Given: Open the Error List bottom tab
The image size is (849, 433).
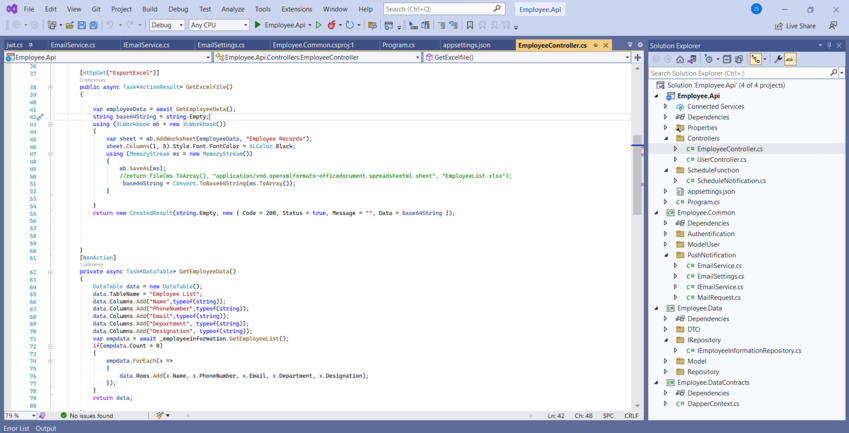Looking at the screenshot, I should tap(16, 429).
